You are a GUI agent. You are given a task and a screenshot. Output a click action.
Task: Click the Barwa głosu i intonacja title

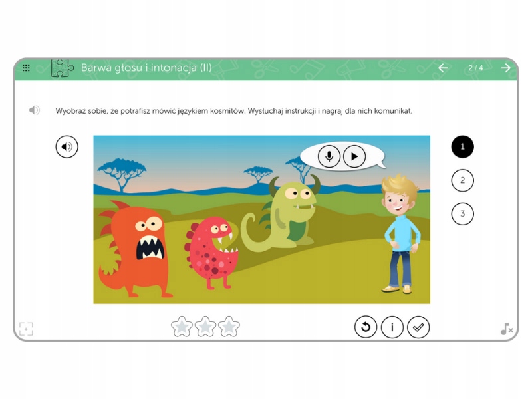tap(146, 68)
